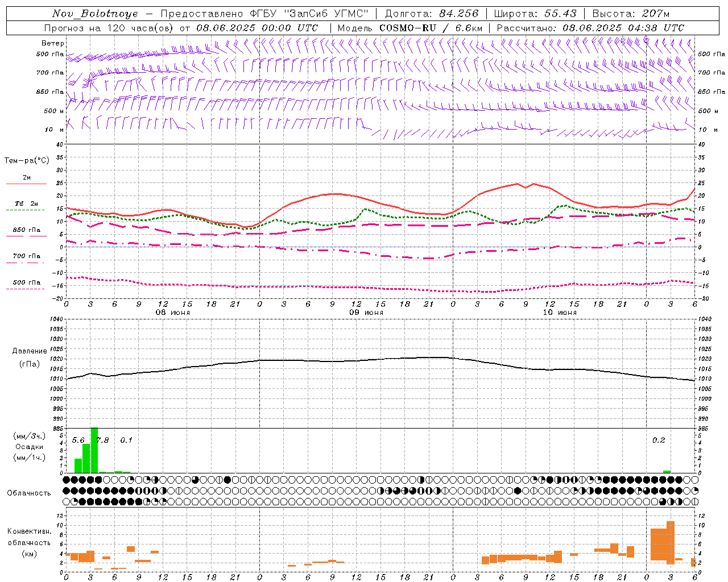
Task: Select the 'Td 2м' dew point legend entry
Action: (x=27, y=203)
